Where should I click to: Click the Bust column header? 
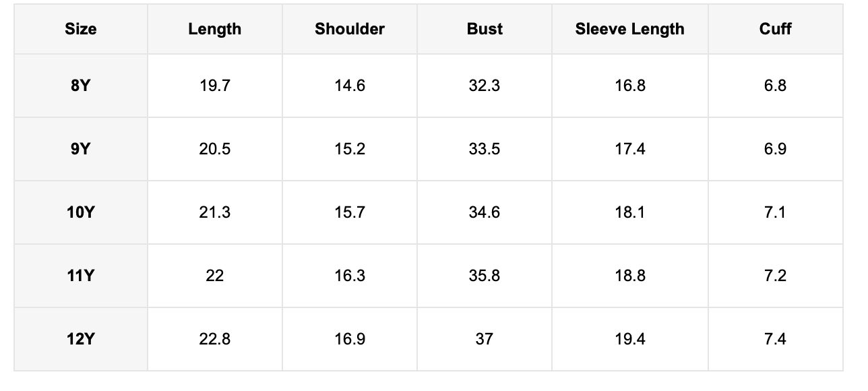(x=484, y=29)
